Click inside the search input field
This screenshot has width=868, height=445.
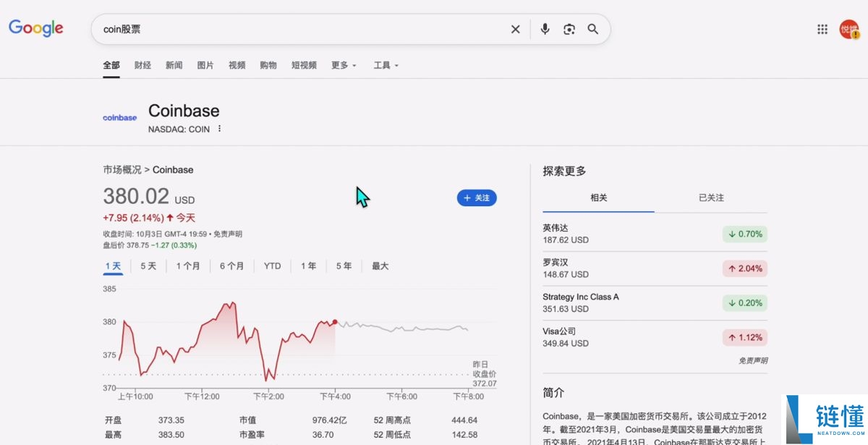coord(289,29)
